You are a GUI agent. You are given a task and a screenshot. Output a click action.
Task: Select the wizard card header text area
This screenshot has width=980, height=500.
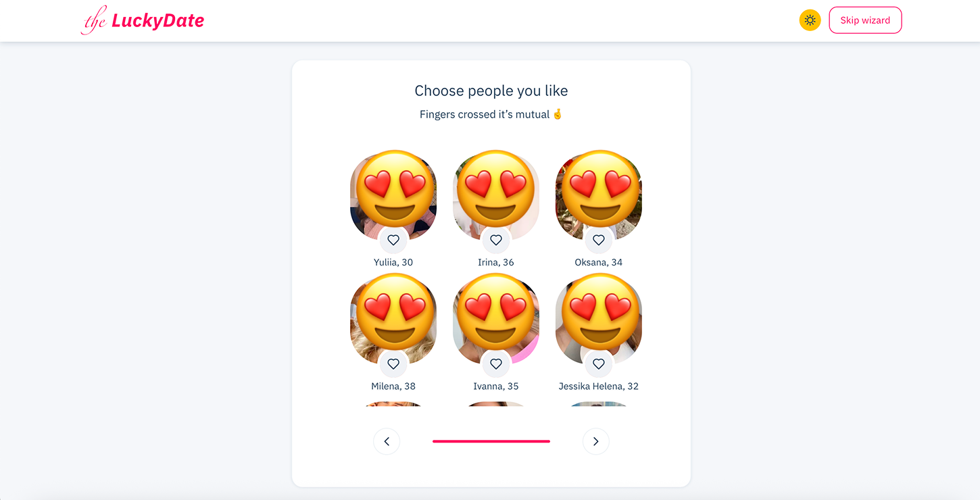click(491, 90)
